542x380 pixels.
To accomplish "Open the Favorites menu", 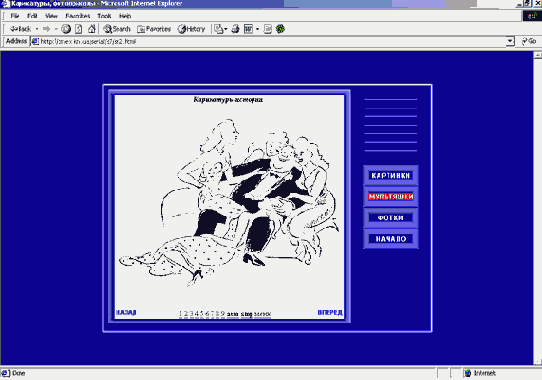I will (x=78, y=16).
